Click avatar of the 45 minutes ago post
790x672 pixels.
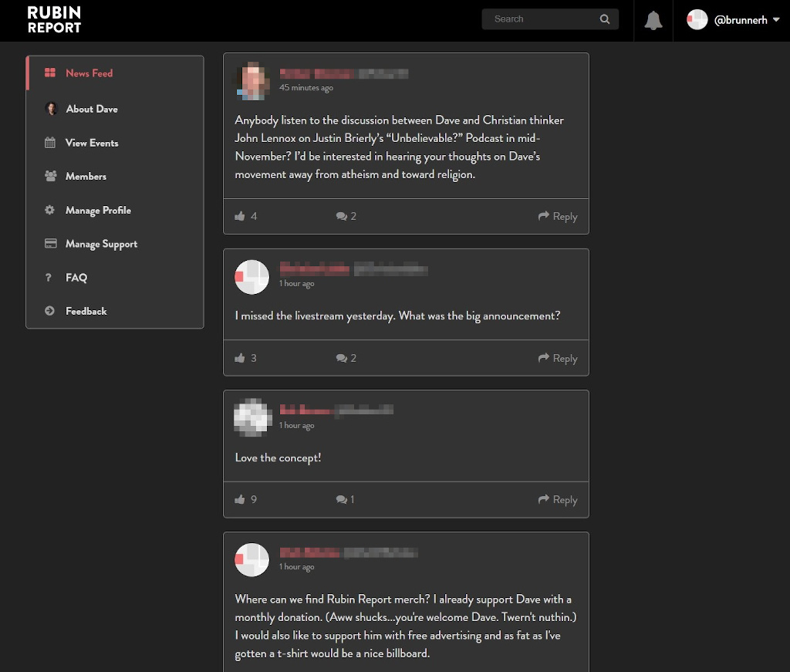[252, 80]
